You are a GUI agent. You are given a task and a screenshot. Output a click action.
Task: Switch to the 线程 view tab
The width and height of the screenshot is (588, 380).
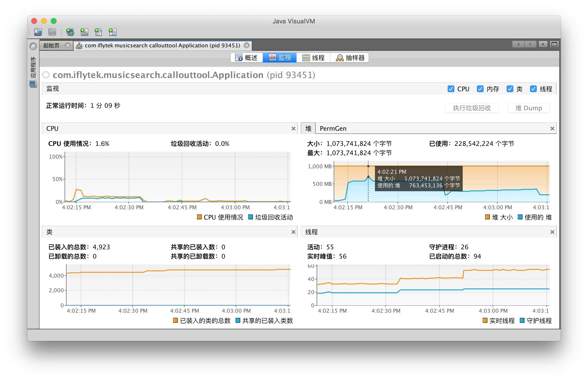[x=313, y=58]
